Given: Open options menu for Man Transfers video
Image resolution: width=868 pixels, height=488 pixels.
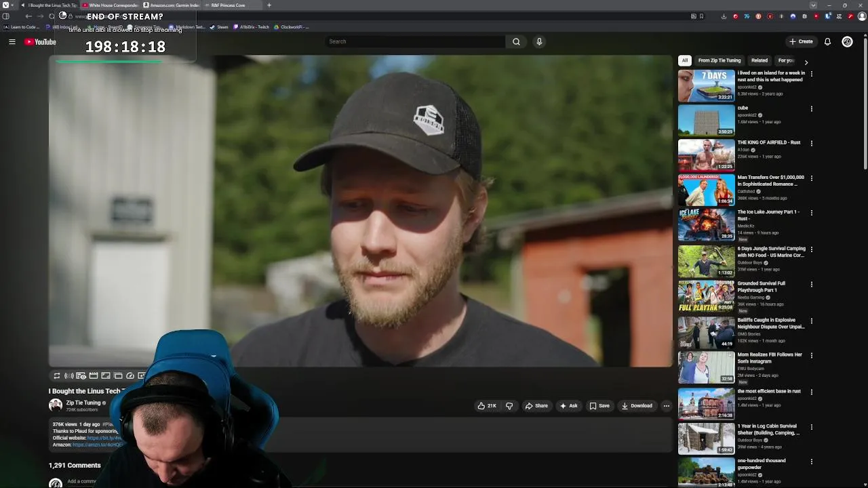Looking at the screenshot, I should pos(812,178).
